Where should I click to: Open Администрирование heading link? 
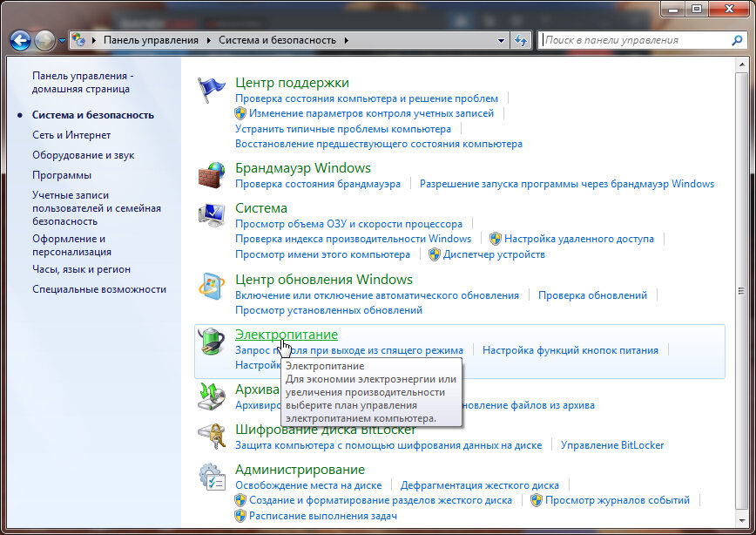[300, 470]
